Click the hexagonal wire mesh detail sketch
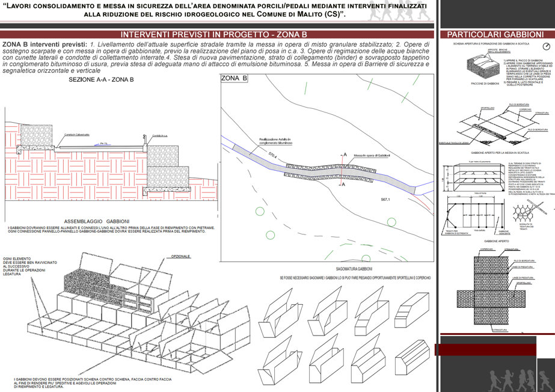 click(527, 212)
